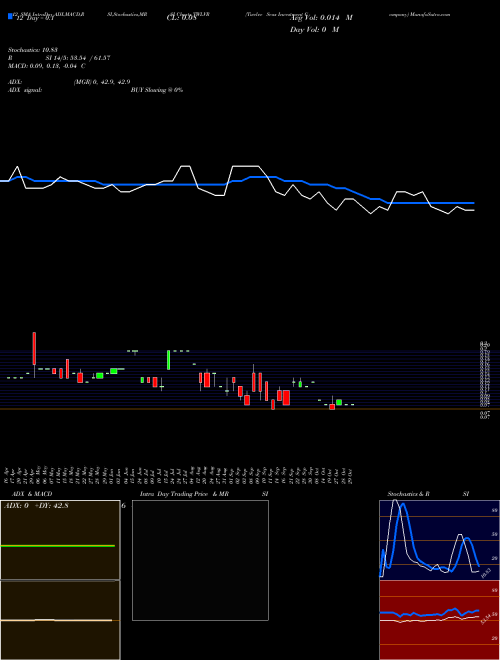
Task: Click the 'Intra Day Trading Price & MR' title
Action: click(184, 494)
